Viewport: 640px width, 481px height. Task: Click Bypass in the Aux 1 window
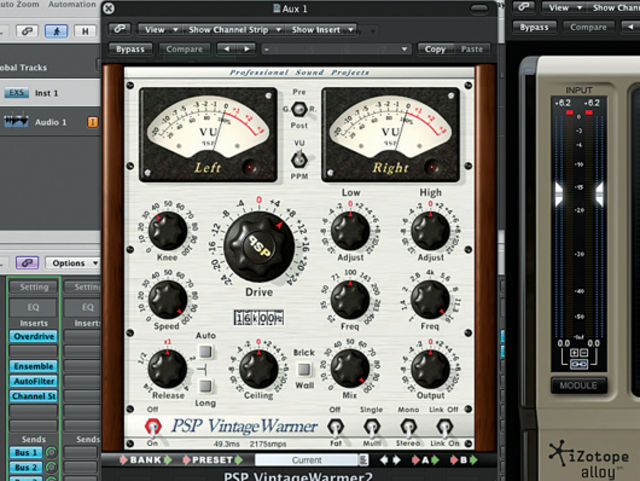click(130, 49)
